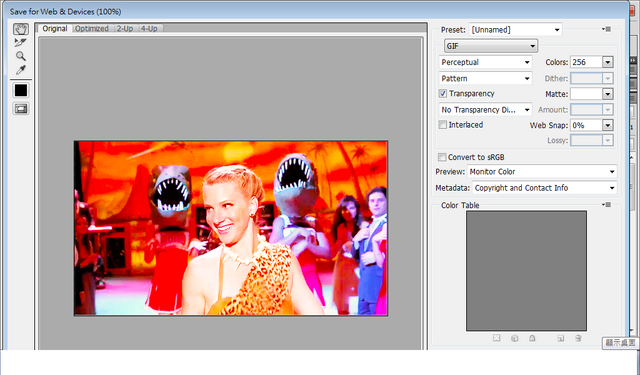Viewport: 640px width, 375px height.
Task: Click shift to web palette cube icon
Action: coord(515,338)
